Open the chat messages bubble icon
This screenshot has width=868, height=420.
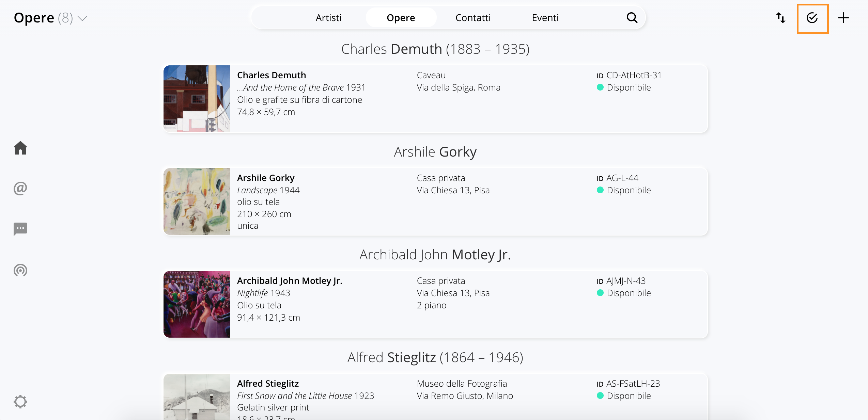click(x=20, y=229)
